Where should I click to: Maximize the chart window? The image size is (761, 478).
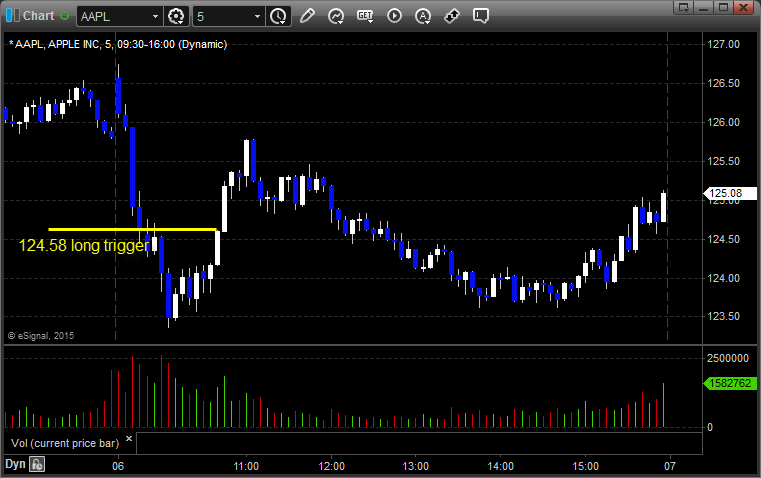[x=724, y=7]
